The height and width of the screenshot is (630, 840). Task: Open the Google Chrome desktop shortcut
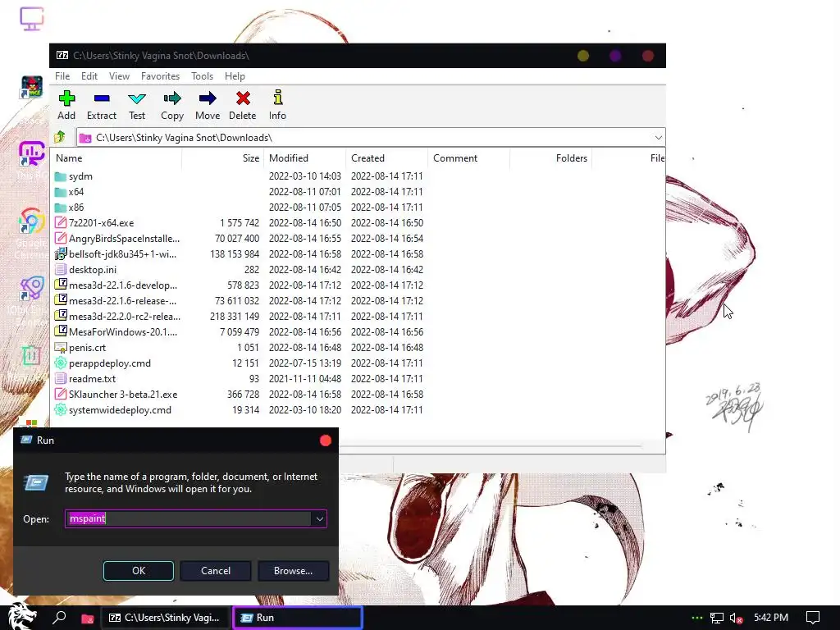(32, 221)
